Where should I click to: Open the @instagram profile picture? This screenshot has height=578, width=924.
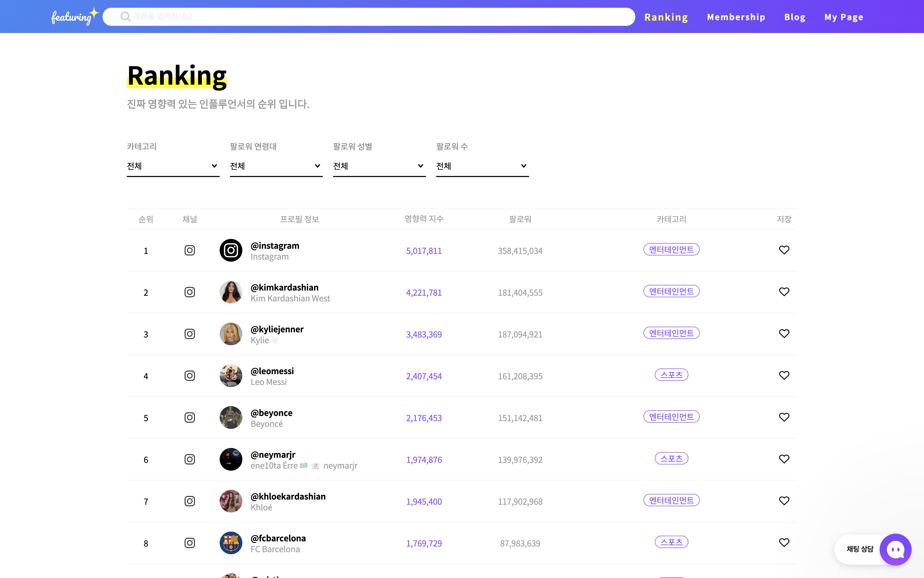pos(231,250)
